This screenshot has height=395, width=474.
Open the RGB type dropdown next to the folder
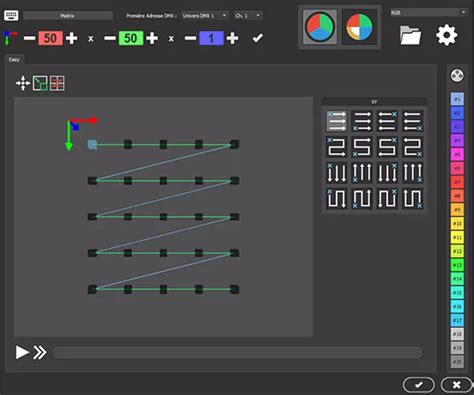click(x=428, y=12)
